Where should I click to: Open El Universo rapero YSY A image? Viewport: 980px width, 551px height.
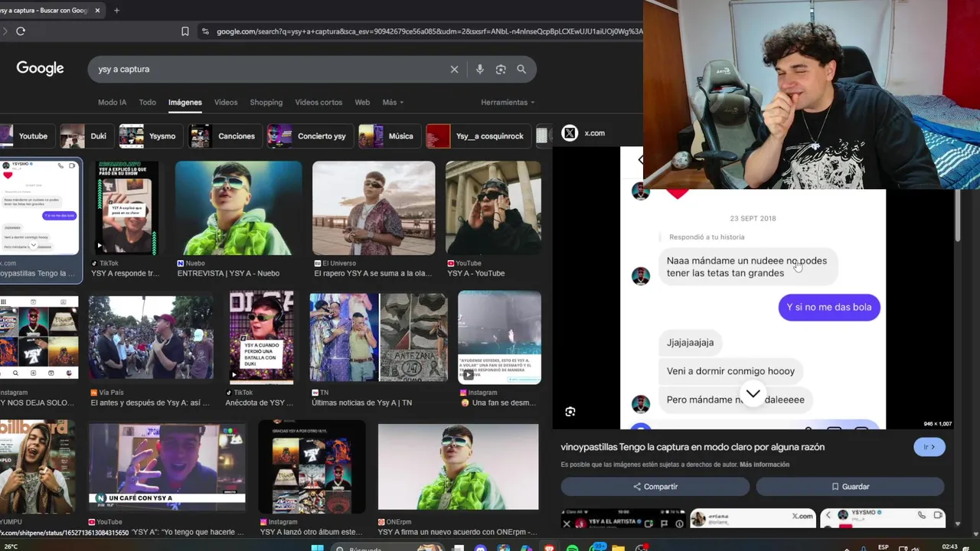[x=374, y=208]
